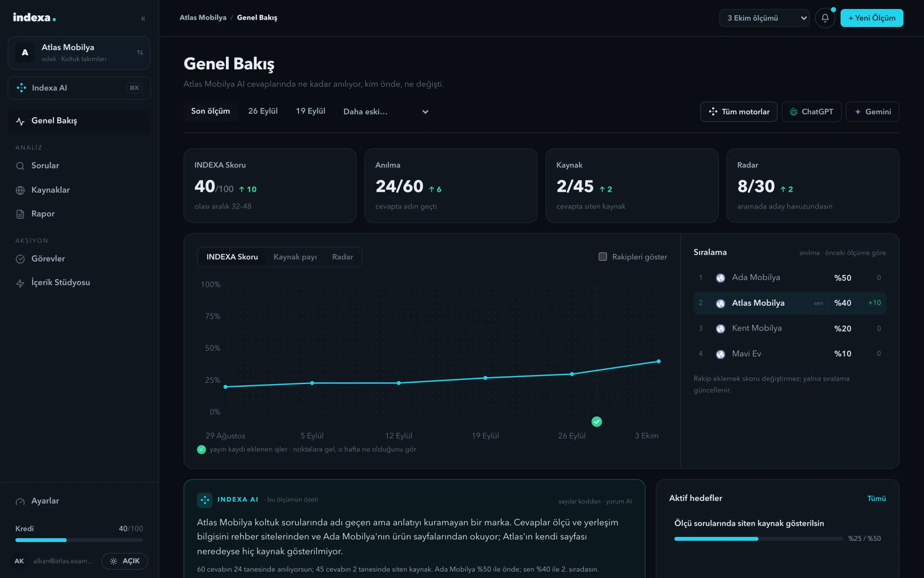Open the 3 Ekim ölçümü dropdown
The image size is (924, 578).
(x=764, y=18)
